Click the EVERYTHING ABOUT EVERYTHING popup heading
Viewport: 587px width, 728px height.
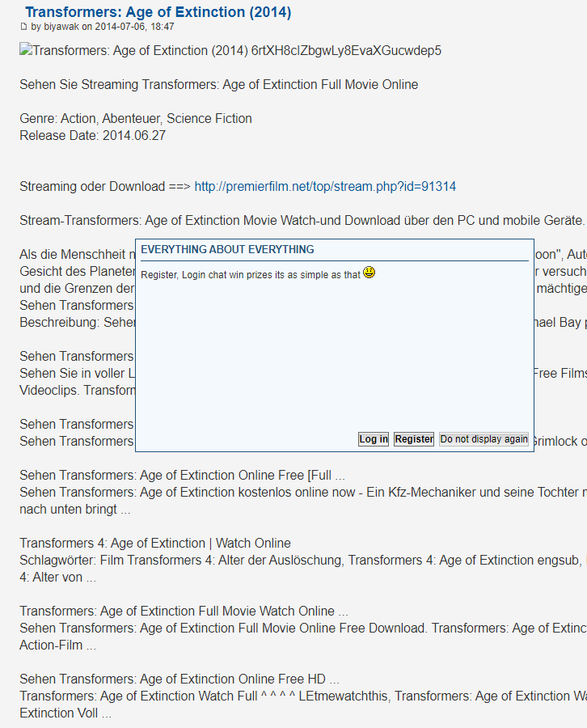(227, 250)
